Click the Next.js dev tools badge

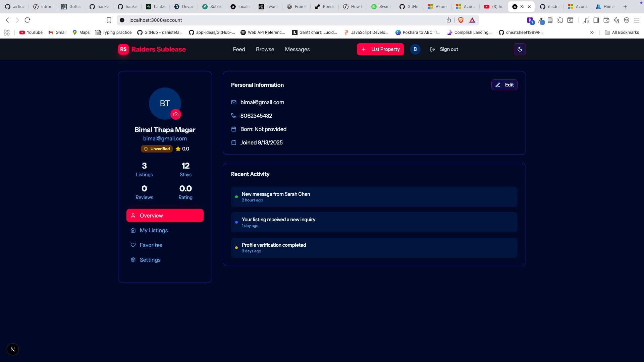point(12,349)
